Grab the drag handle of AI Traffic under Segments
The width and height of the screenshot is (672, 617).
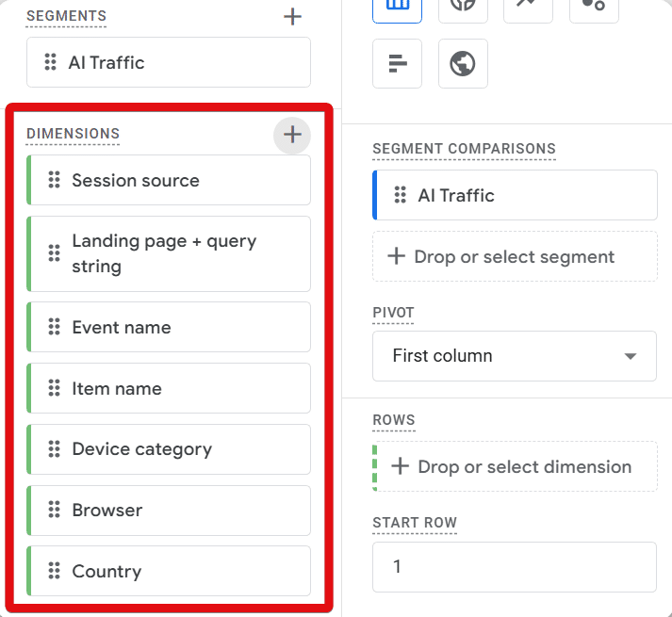pyautogui.click(x=51, y=62)
